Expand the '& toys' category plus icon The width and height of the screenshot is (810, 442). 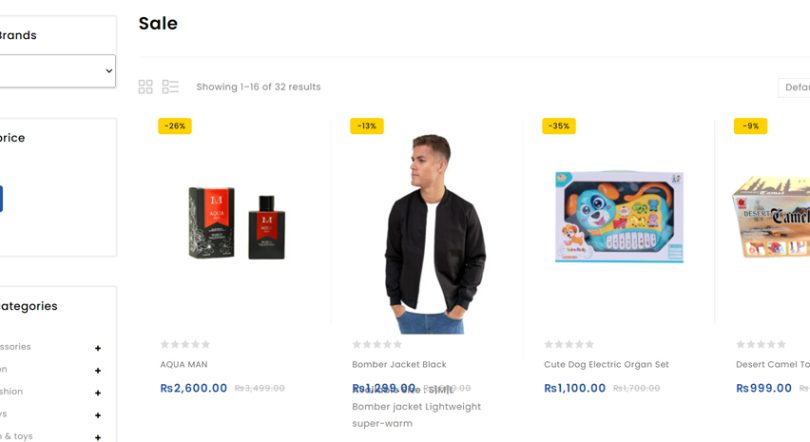tap(98, 437)
